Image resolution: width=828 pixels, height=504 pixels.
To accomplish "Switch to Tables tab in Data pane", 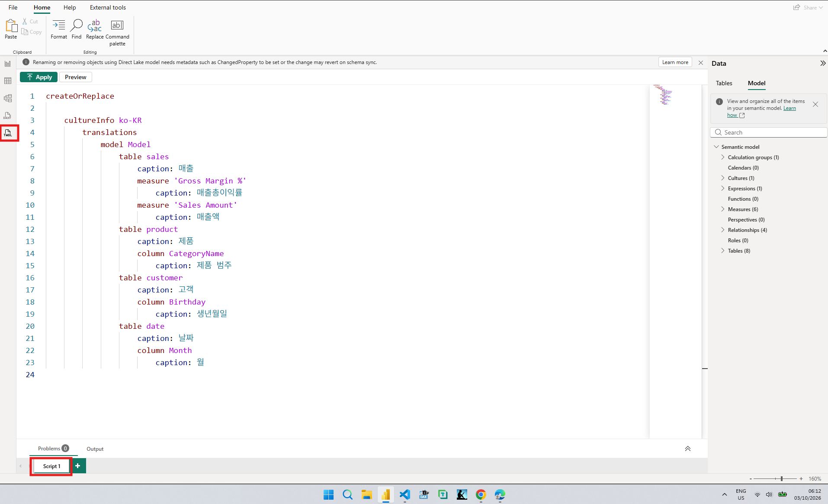I will pos(724,83).
